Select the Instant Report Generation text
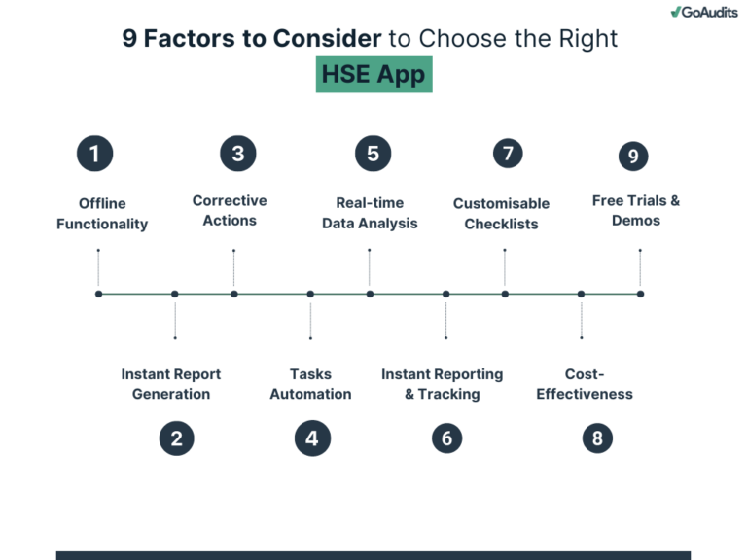Viewport: 747px width, 560px height. pyautogui.click(x=171, y=384)
